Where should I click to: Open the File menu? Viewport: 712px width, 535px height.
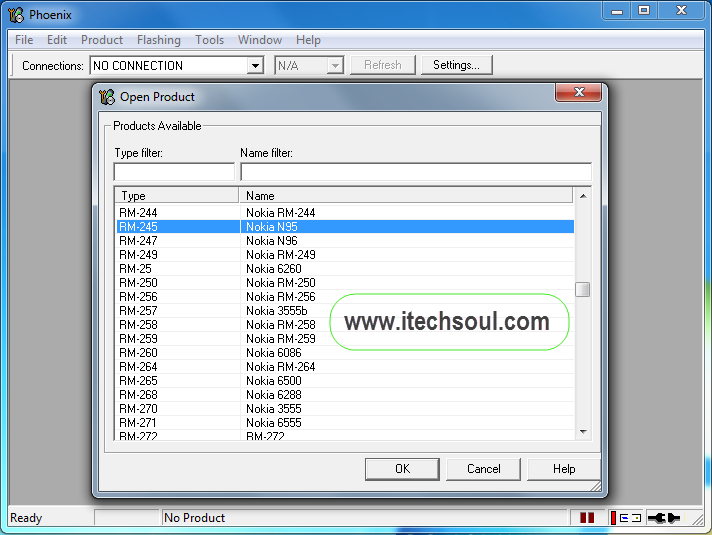pyautogui.click(x=24, y=40)
